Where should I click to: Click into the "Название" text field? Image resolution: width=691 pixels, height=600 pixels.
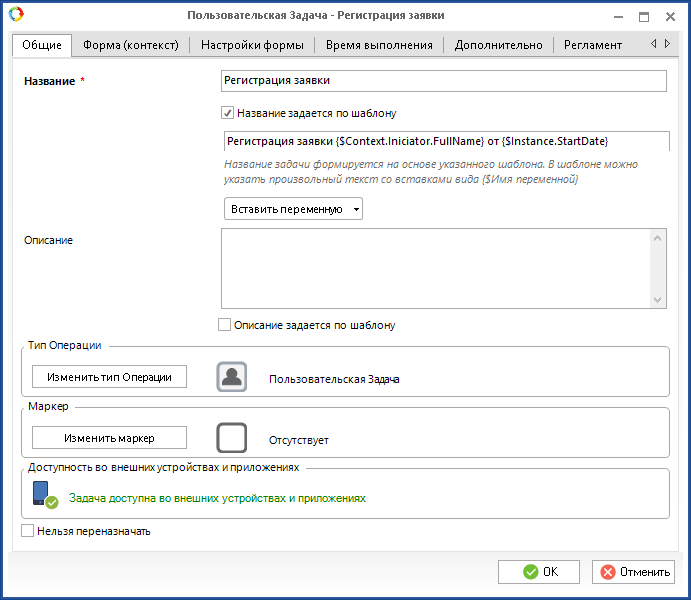pyautogui.click(x=443, y=81)
